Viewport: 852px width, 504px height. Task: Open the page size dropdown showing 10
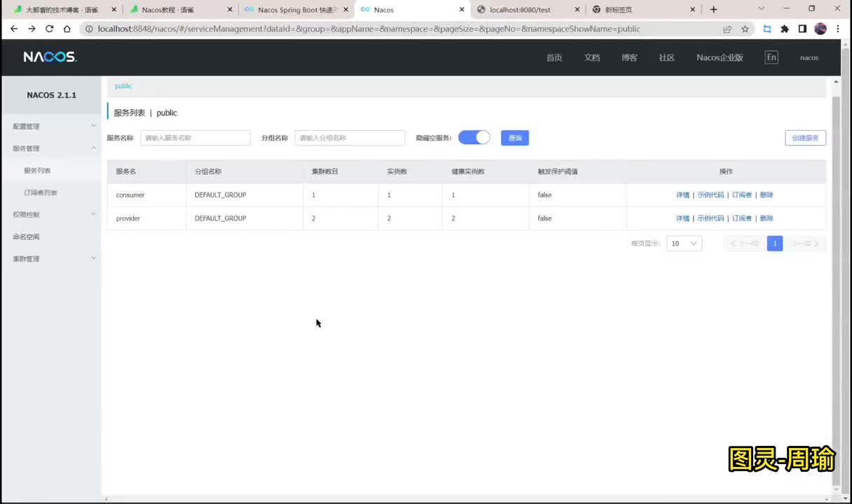coord(684,244)
